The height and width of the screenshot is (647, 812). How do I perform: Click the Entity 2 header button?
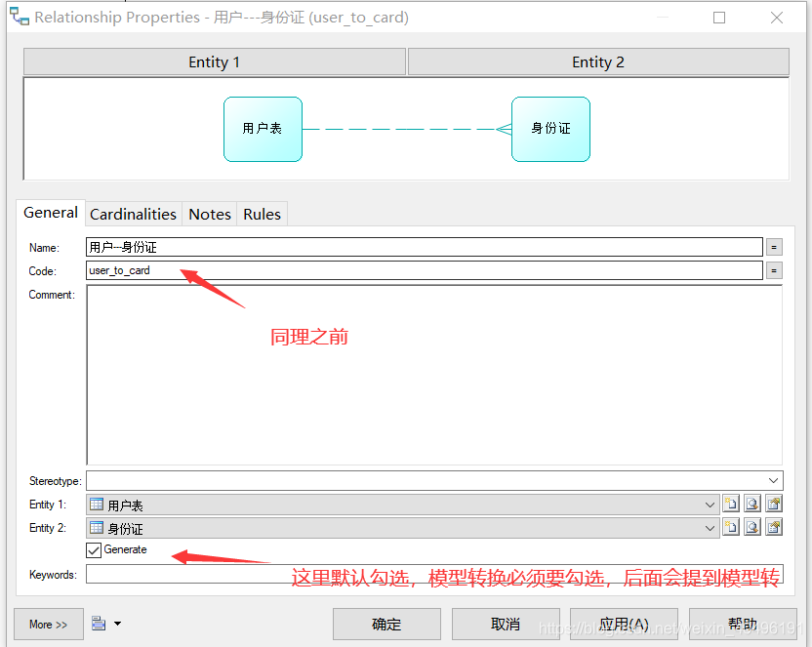pyautogui.click(x=598, y=62)
